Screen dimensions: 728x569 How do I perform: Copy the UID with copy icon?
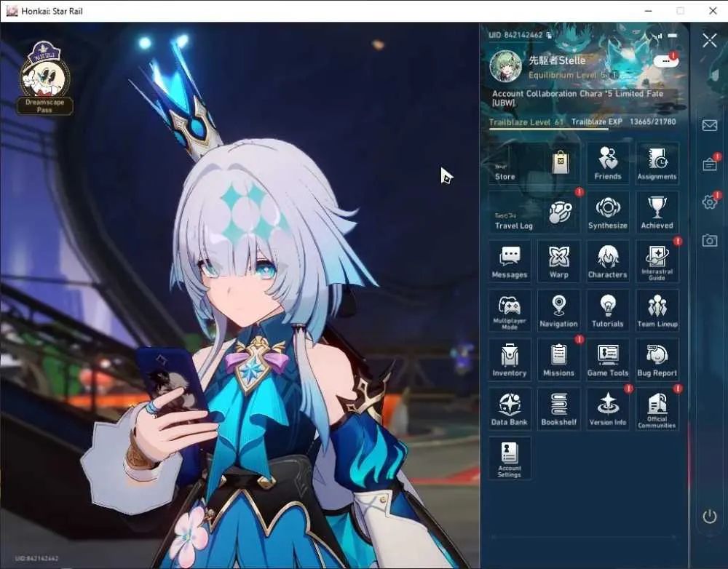click(549, 35)
